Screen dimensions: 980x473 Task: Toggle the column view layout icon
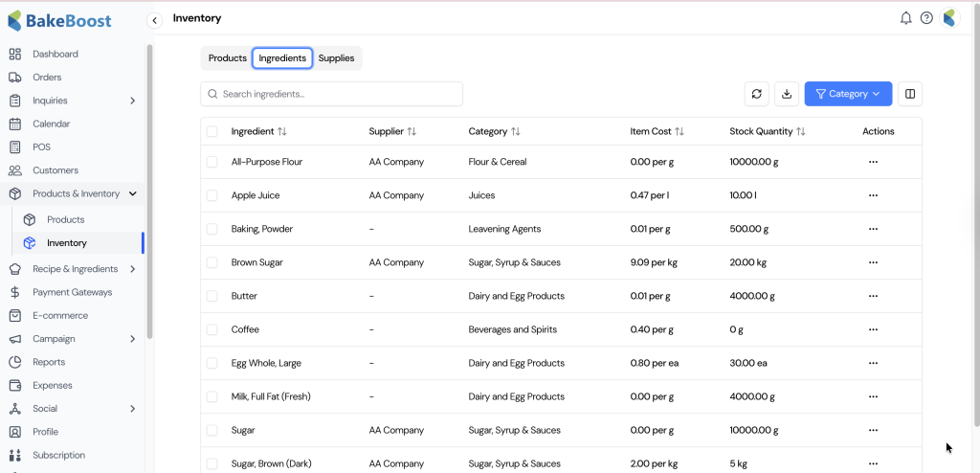point(910,94)
